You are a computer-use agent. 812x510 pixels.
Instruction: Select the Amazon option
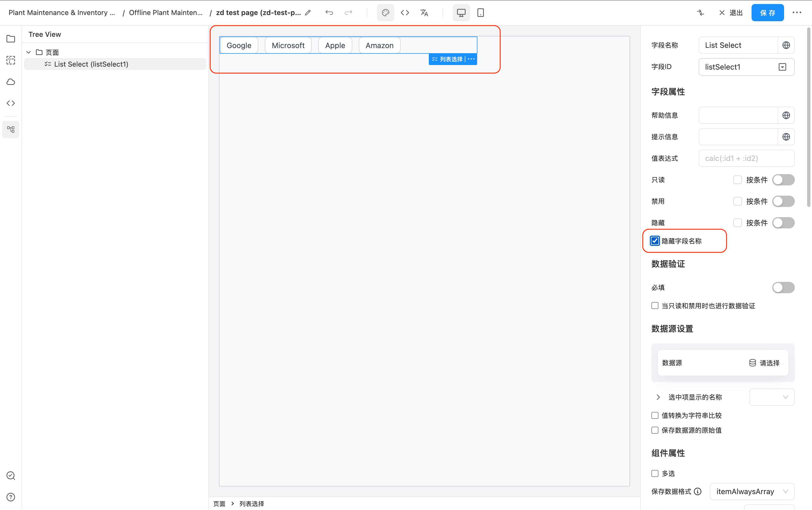[x=379, y=45]
